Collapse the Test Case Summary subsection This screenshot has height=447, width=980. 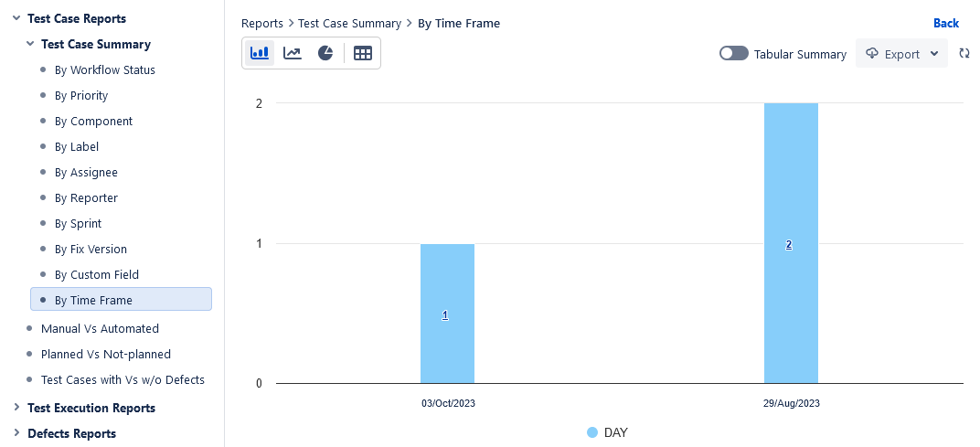tap(30, 44)
